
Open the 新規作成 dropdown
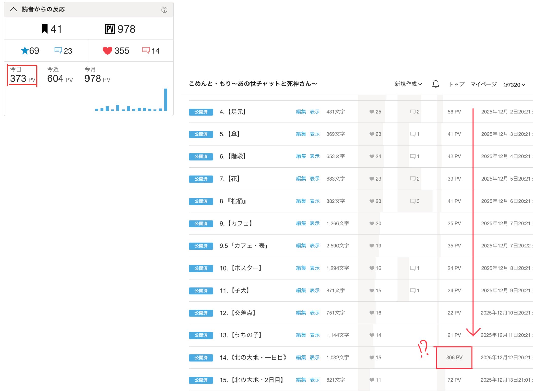click(408, 84)
